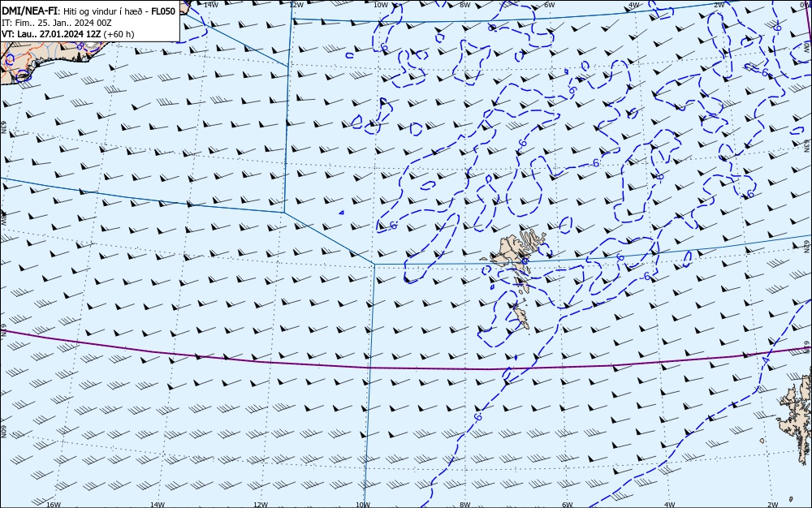Image resolution: width=812 pixels, height=508 pixels.
Task: Click the 4W longitude label on bottom edge
Action: tap(670, 505)
